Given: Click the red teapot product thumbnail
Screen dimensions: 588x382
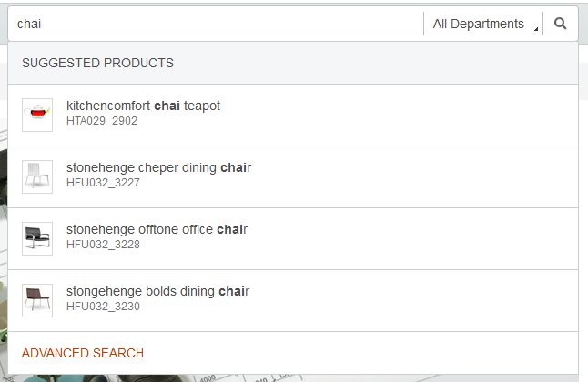Looking at the screenshot, I should pos(37,115).
